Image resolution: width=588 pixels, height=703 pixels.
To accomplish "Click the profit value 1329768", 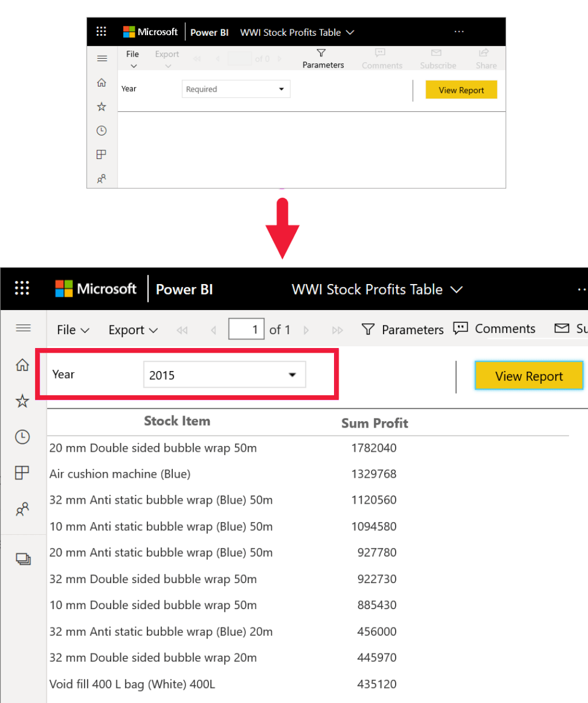I will point(374,474).
